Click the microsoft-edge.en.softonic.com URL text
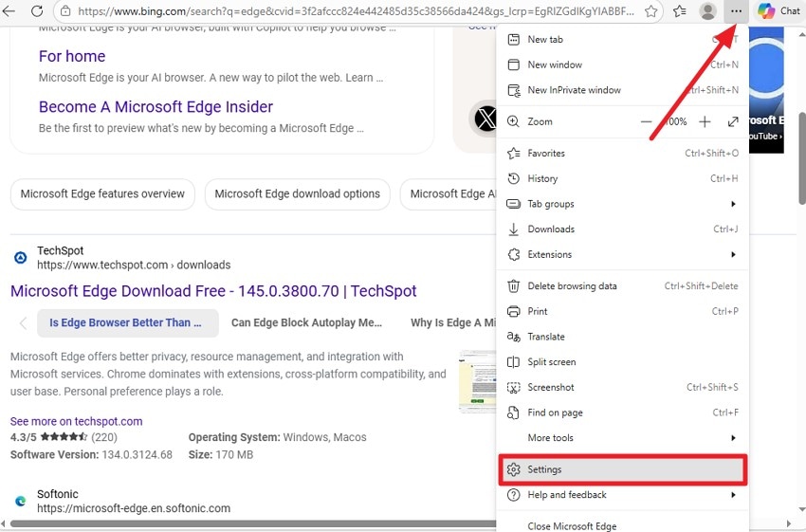This screenshot has width=806, height=532. 134,508
